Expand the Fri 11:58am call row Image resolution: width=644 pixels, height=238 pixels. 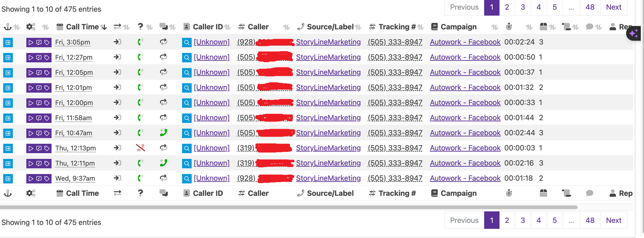point(8,118)
